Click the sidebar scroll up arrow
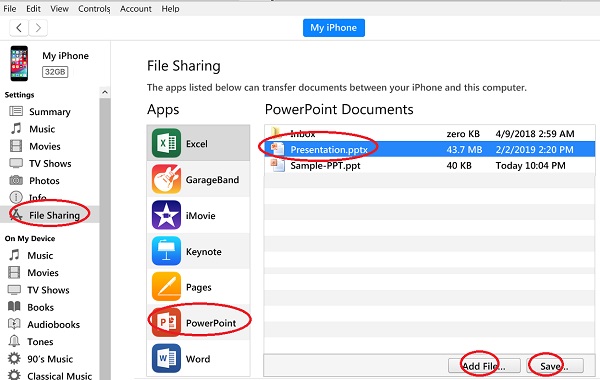Screen dimensions: 600x380 click(105, 92)
